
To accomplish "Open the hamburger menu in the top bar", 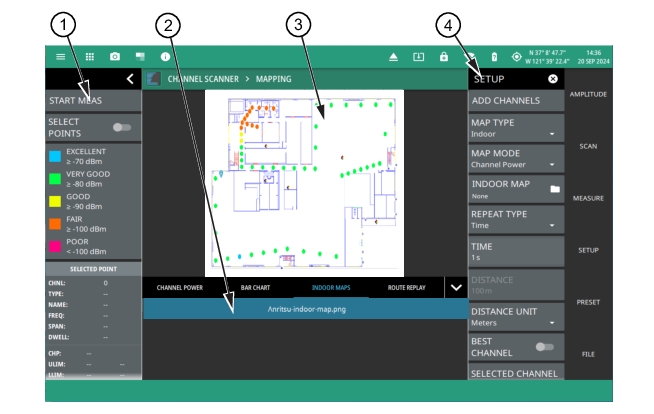I will tap(60, 57).
